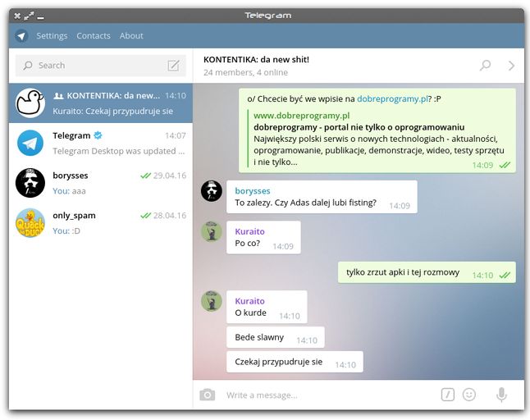The image size is (530, 420).
Task: Click borysses avatar in the conversation
Action: tap(212, 191)
